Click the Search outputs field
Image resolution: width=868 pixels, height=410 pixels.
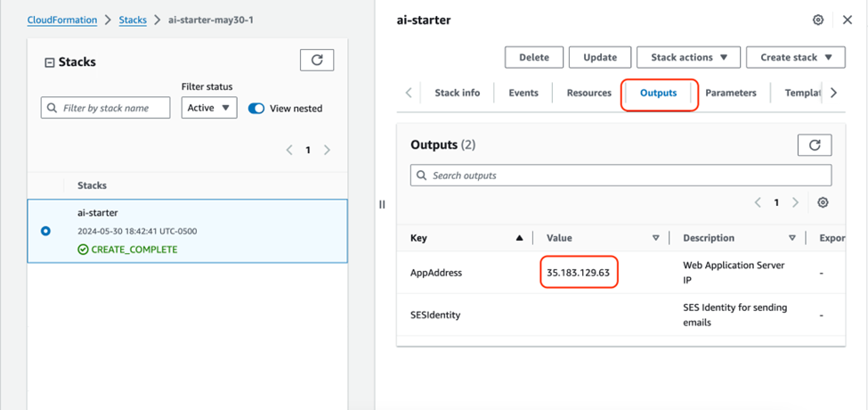[621, 176]
